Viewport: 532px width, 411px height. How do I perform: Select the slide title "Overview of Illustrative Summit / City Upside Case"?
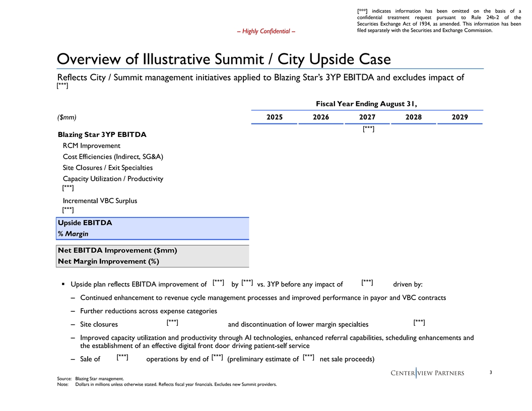[224, 59]
